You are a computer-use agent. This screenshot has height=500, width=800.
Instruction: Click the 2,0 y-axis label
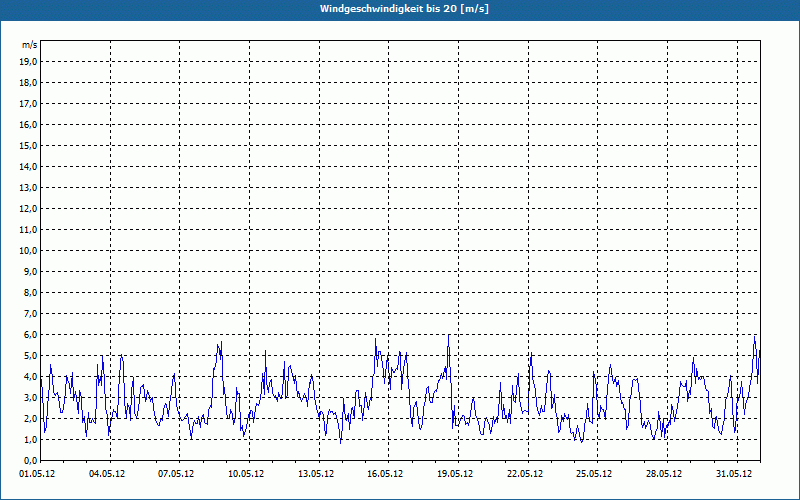point(30,418)
